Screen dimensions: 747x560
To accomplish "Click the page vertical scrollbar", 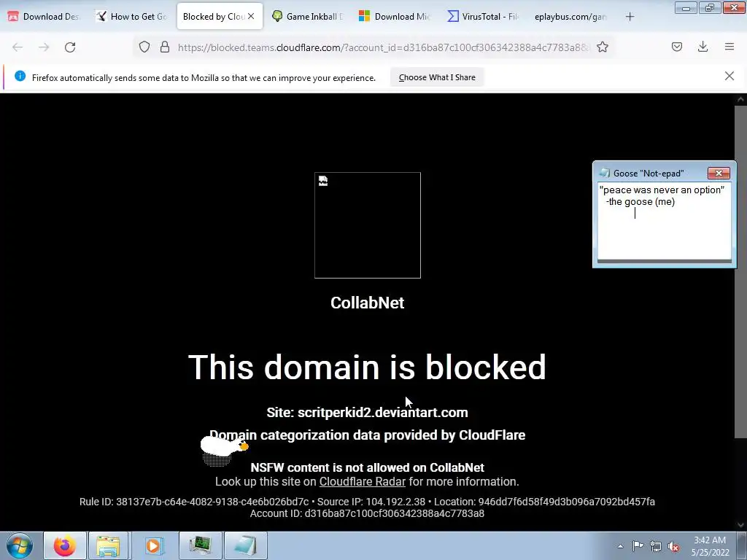I will tap(740, 271).
